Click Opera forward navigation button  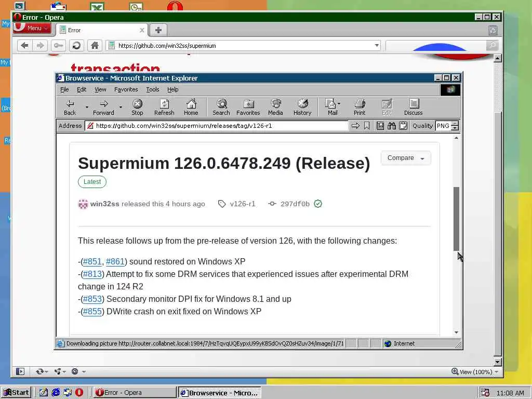click(40, 46)
